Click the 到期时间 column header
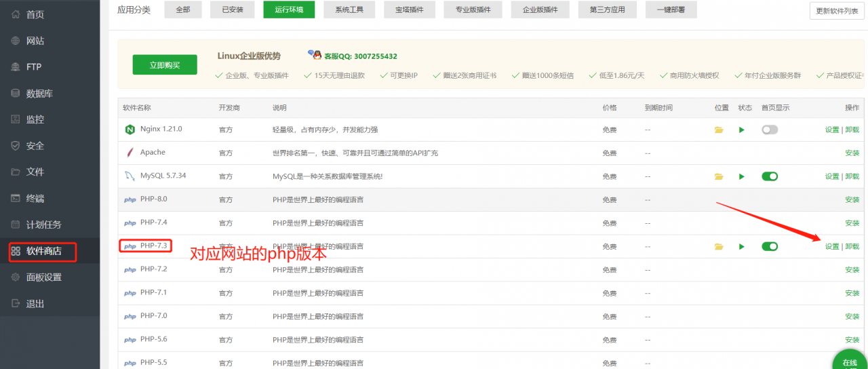The height and width of the screenshot is (369, 868). tap(658, 108)
